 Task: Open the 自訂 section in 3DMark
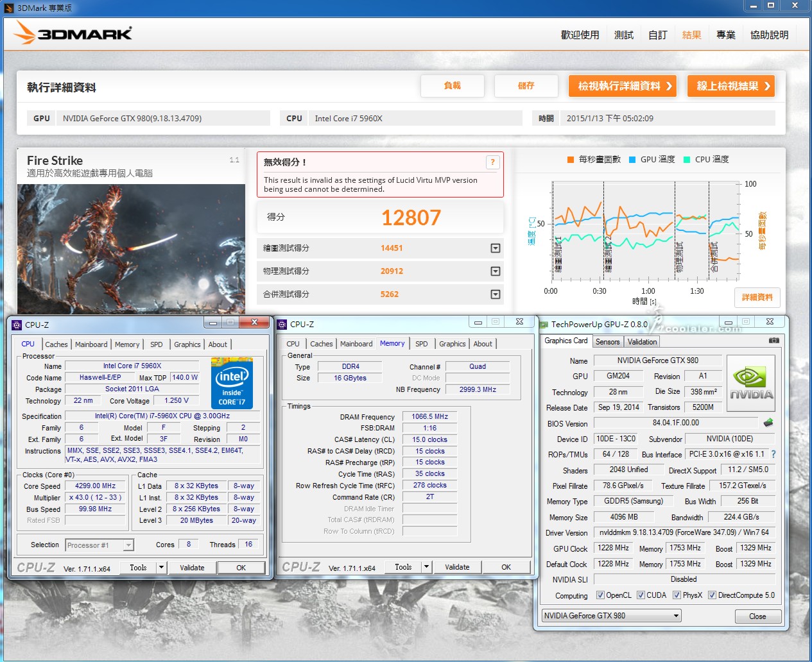658,35
